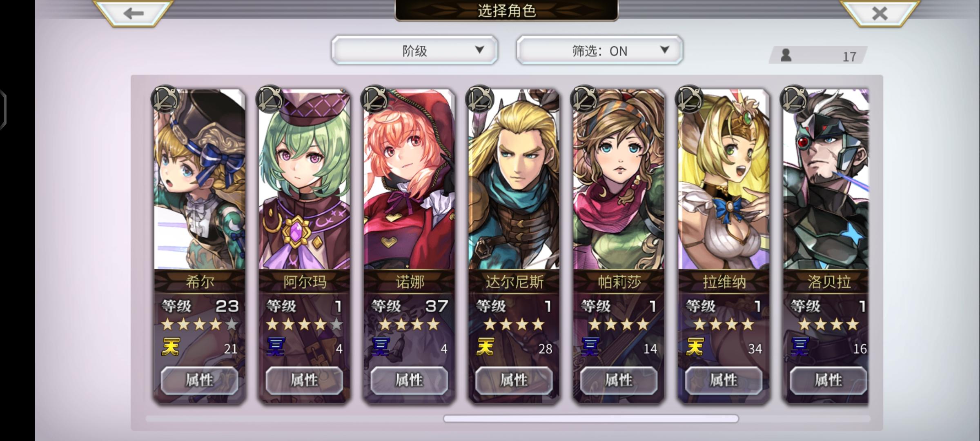Viewport: 980px width, 441px height.
Task: Open the 阶级 sort dropdown
Action: point(414,50)
